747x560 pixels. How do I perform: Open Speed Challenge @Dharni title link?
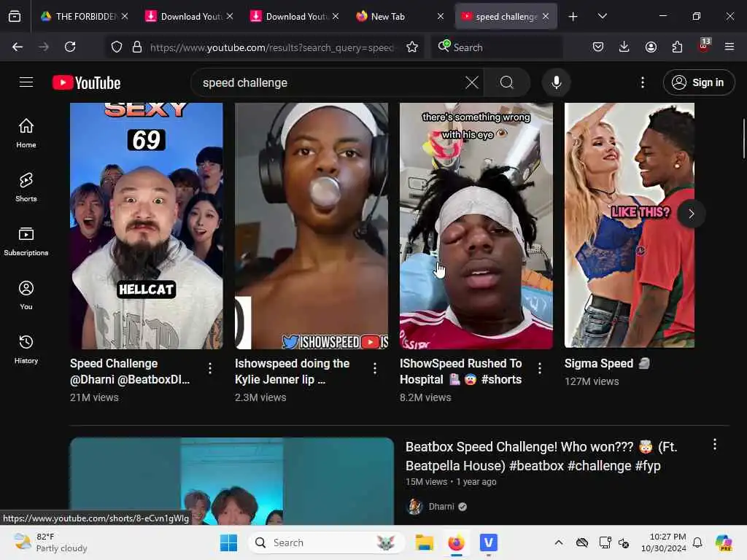130,371
